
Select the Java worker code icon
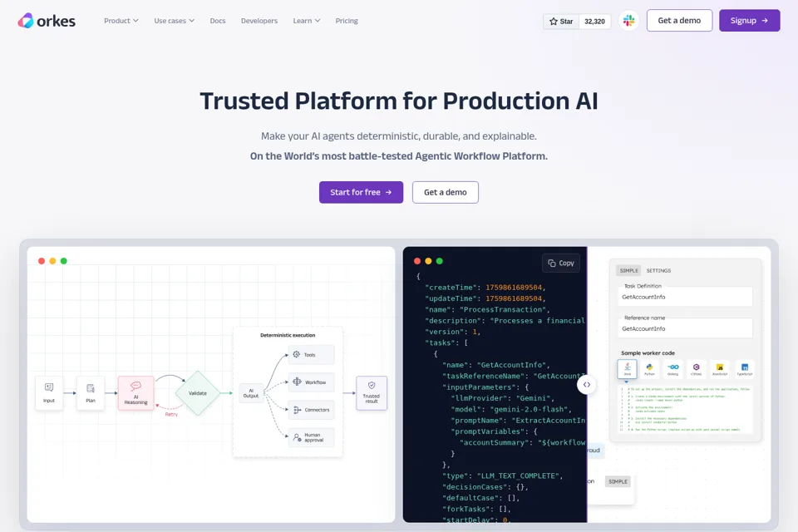[x=627, y=368]
